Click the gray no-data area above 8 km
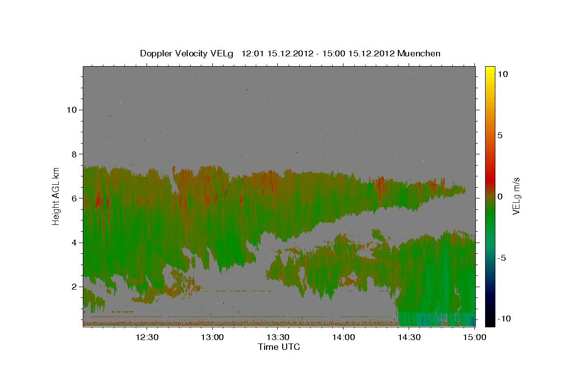The height and width of the screenshot is (392, 588). (279, 110)
